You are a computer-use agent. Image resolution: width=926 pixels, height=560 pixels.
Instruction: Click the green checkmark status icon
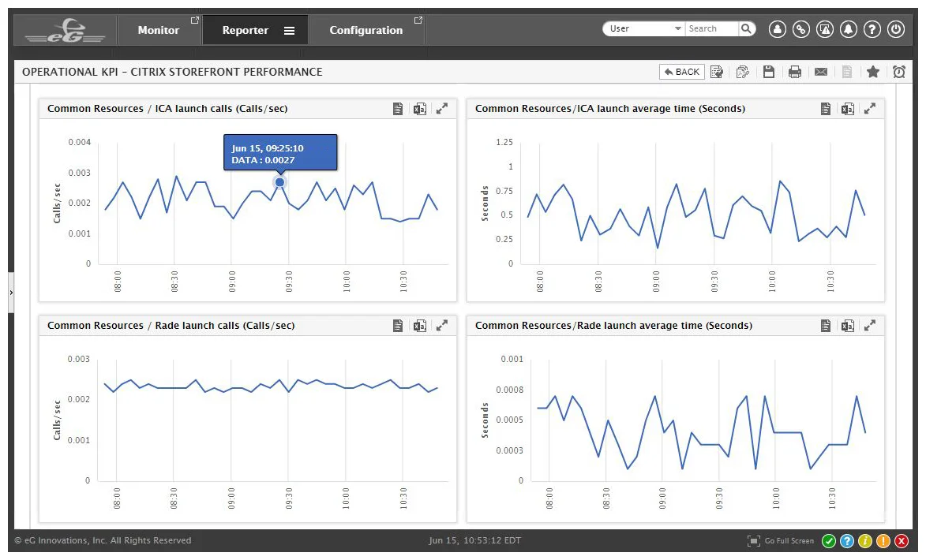pos(829,541)
